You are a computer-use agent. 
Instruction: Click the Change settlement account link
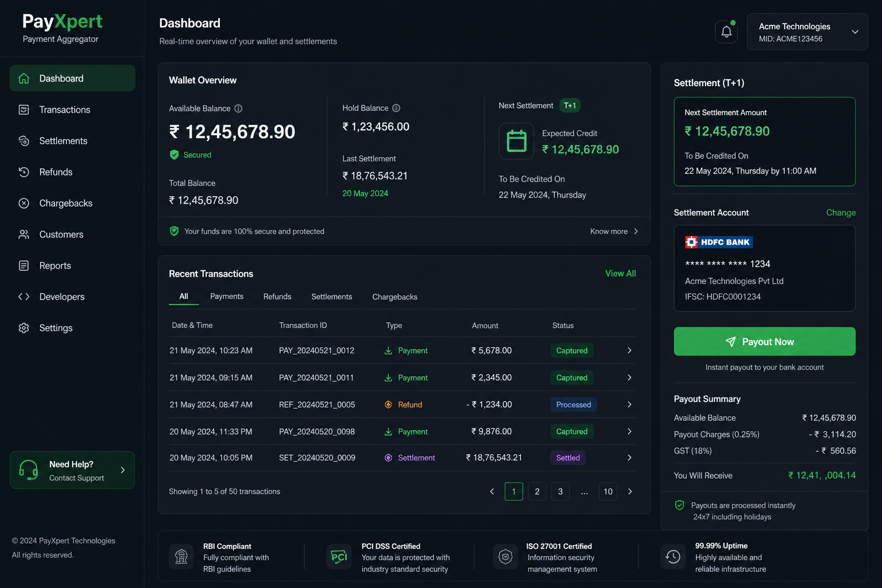point(841,212)
